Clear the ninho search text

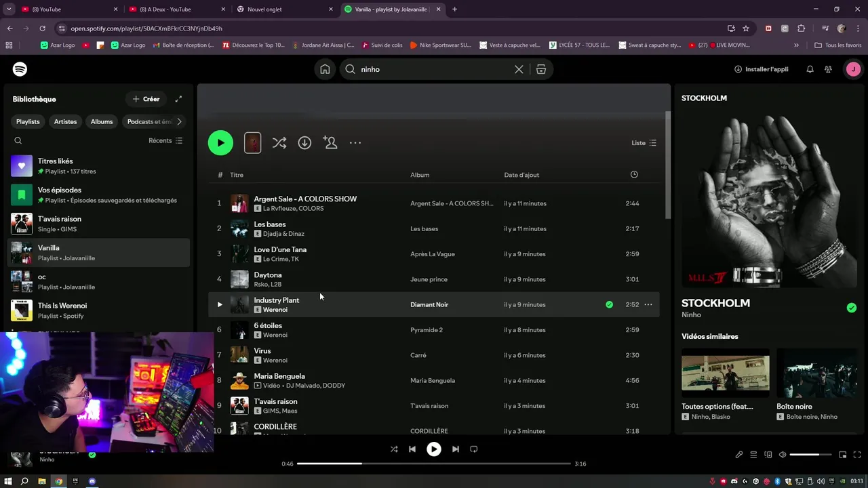[x=519, y=69]
